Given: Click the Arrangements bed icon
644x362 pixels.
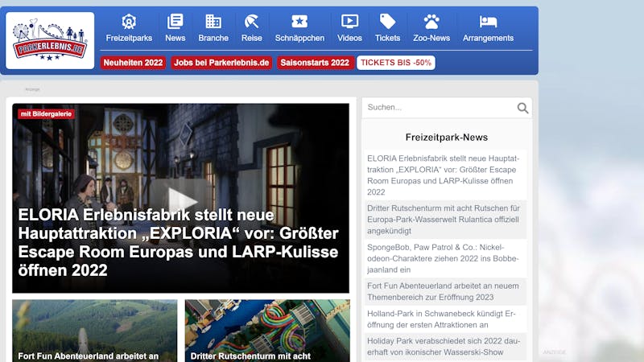Looking at the screenshot, I should click(488, 22).
